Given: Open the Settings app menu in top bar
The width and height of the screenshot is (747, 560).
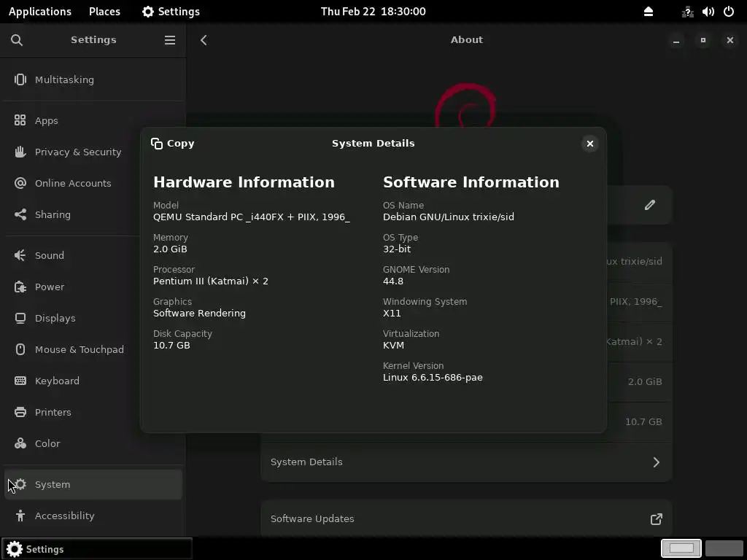Looking at the screenshot, I should point(171,12).
